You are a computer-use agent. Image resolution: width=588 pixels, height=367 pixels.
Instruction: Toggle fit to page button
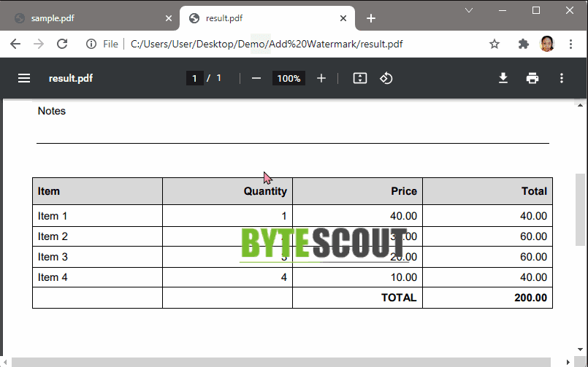tap(359, 78)
